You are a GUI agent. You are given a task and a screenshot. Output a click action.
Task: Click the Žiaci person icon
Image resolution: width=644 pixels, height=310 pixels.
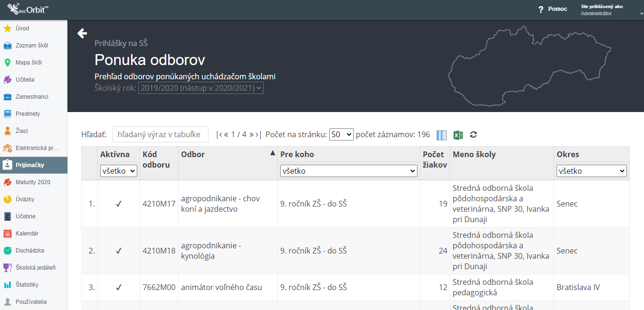pyautogui.click(x=7, y=131)
